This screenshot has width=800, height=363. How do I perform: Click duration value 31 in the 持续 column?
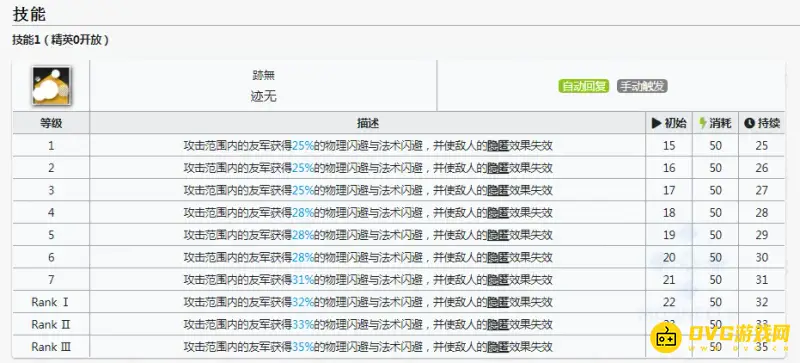[x=762, y=280]
